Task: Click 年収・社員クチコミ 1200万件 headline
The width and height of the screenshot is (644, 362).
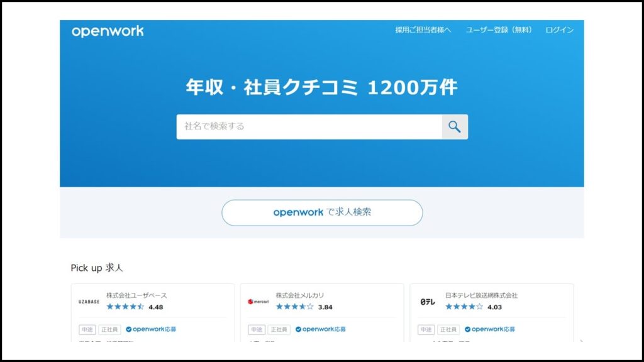Action: click(x=321, y=87)
